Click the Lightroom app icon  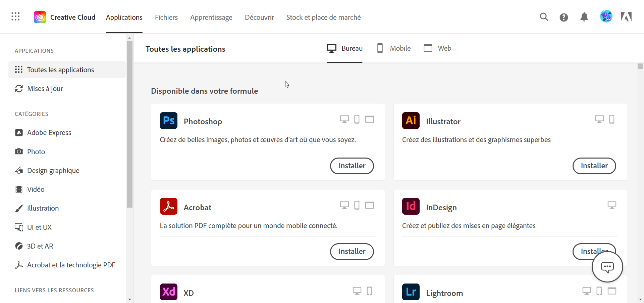click(411, 292)
